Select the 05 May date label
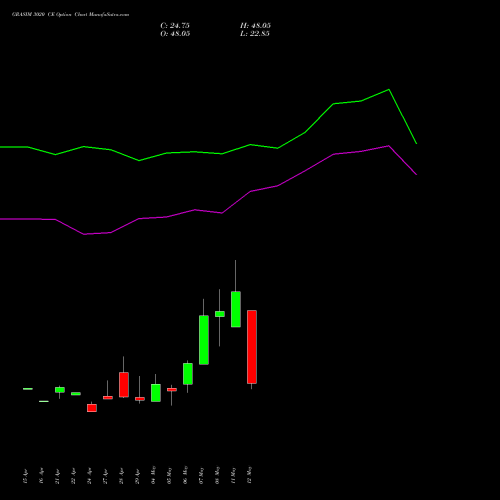This screenshot has width=500, height=500. point(169,475)
